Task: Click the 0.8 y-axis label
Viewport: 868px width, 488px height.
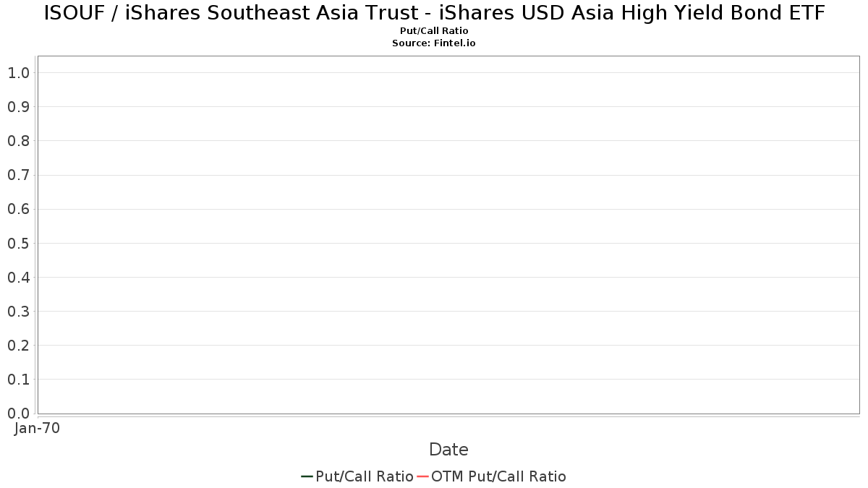Action: pos(18,141)
